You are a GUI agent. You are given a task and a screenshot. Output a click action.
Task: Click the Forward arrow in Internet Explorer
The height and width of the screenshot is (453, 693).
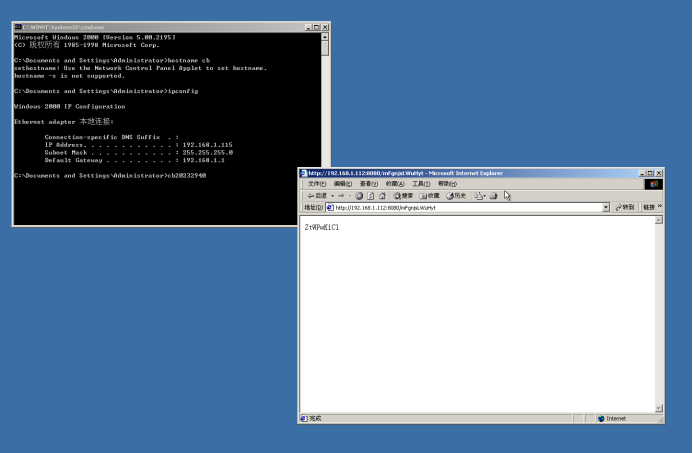click(x=341, y=196)
